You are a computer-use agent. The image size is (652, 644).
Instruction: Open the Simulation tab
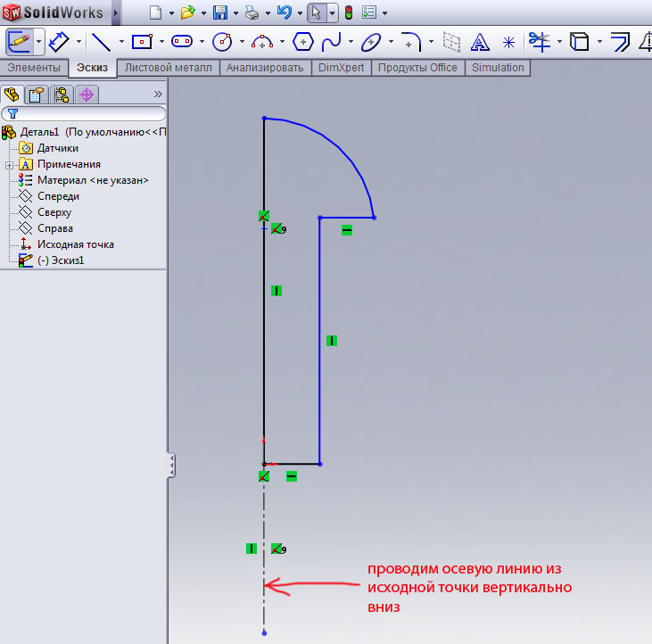498,68
